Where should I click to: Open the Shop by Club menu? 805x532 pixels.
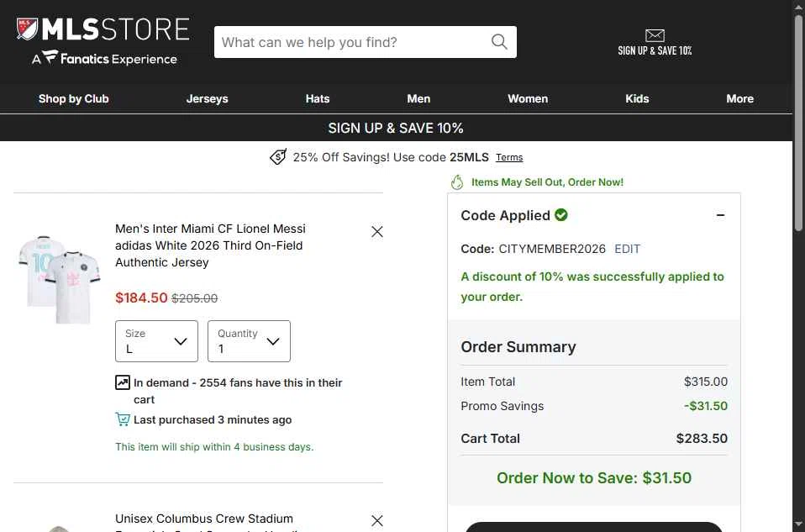point(73,98)
